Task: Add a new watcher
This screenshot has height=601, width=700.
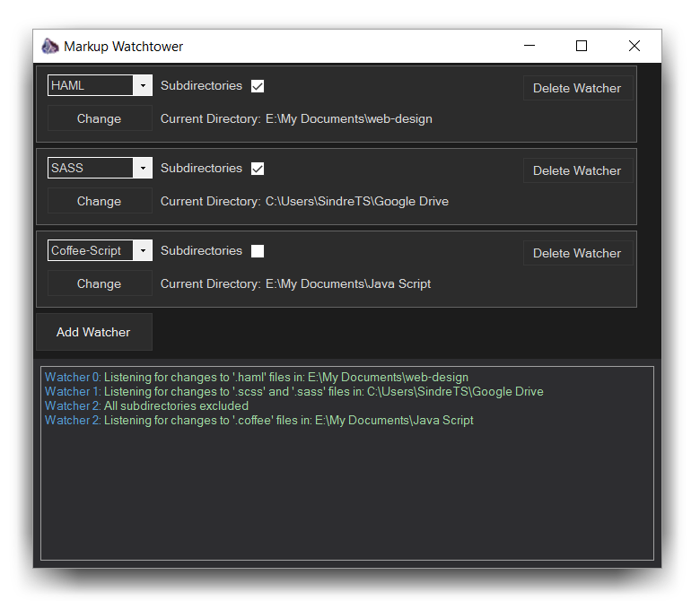Action: [x=93, y=332]
